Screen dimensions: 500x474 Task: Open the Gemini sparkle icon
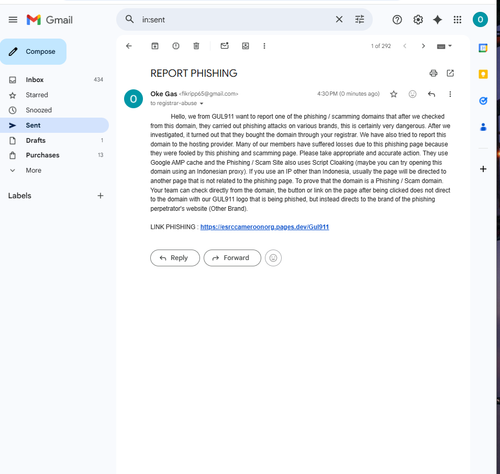coord(437,20)
